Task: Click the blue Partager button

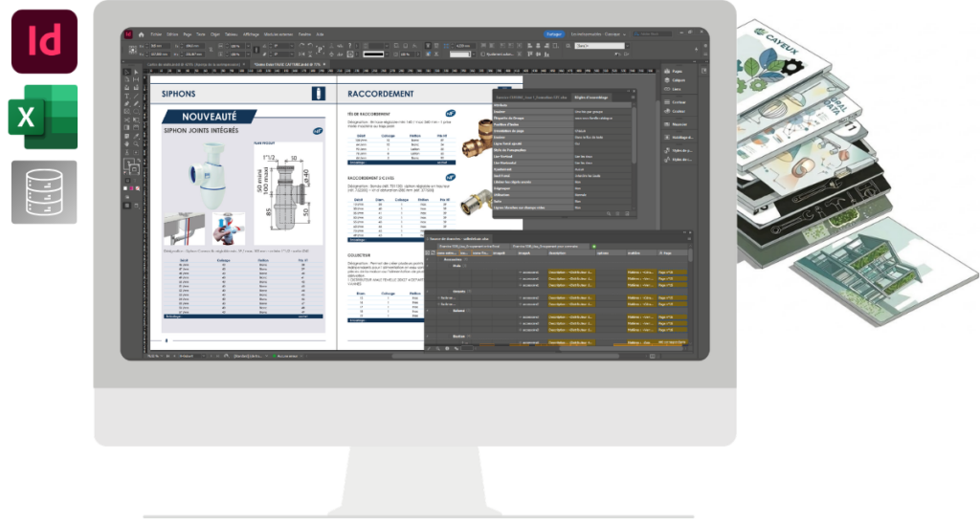Action: tap(554, 34)
